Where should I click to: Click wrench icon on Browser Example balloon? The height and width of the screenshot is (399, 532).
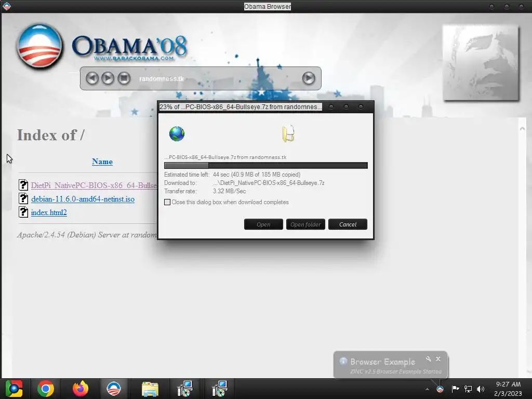point(428,358)
